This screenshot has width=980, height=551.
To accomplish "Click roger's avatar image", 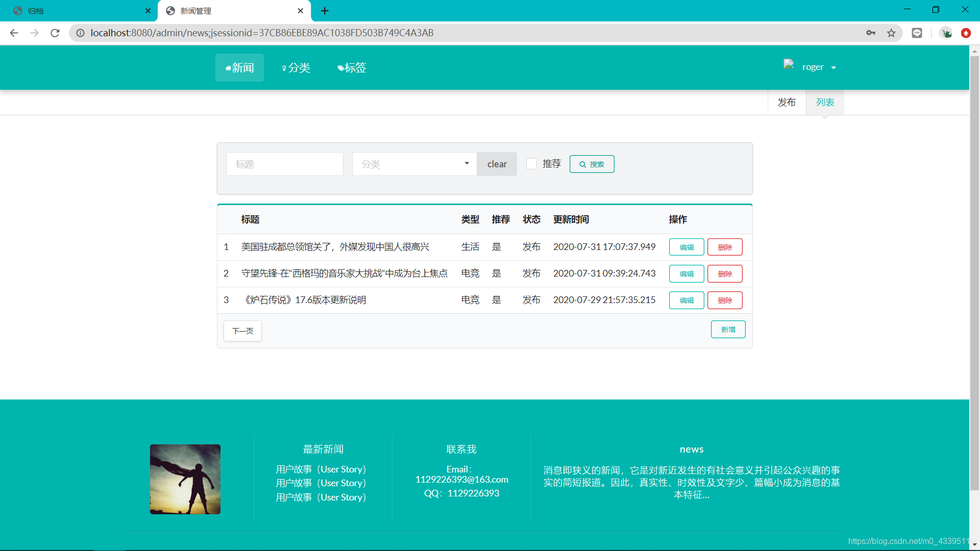I will click(x=789, y=65).
